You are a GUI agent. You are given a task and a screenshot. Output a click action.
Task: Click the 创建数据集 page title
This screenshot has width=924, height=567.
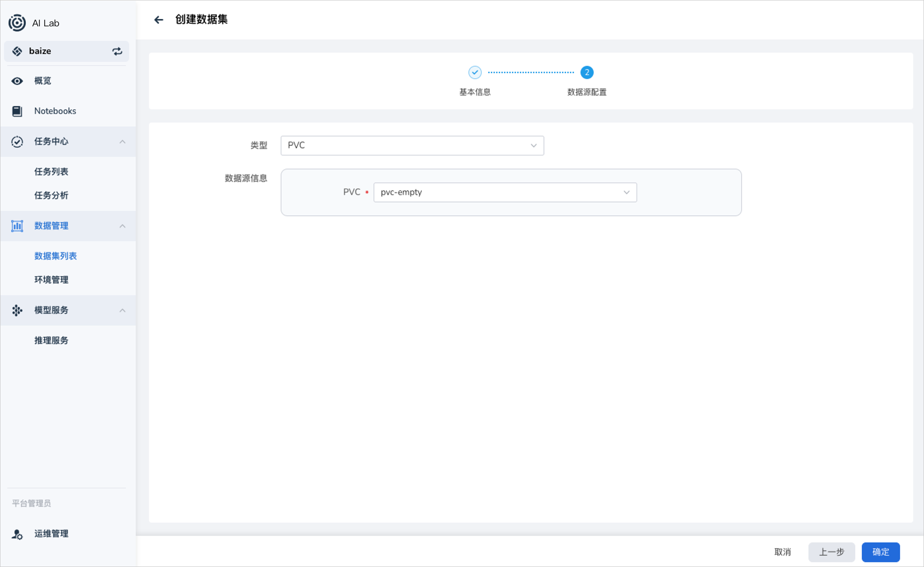pos(201,19)
